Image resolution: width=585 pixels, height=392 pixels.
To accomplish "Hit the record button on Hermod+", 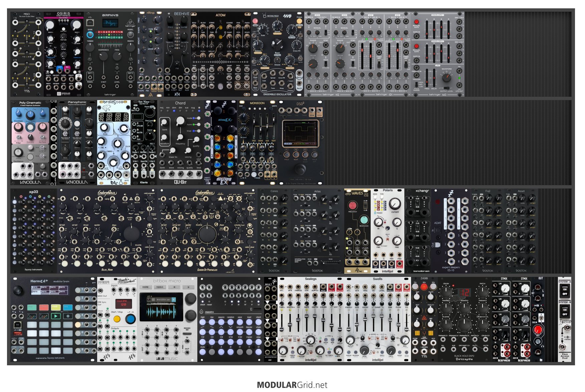I will [x=68, y=316].
